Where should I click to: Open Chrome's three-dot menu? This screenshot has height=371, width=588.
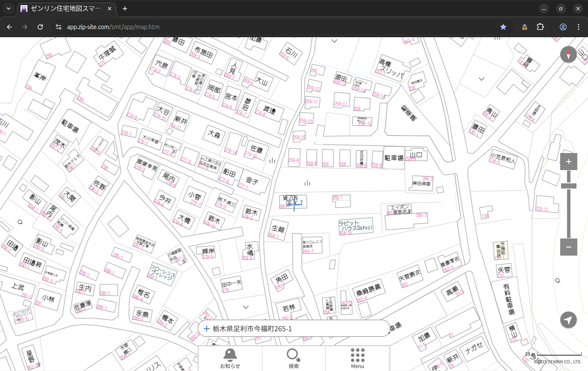[579, 27]
